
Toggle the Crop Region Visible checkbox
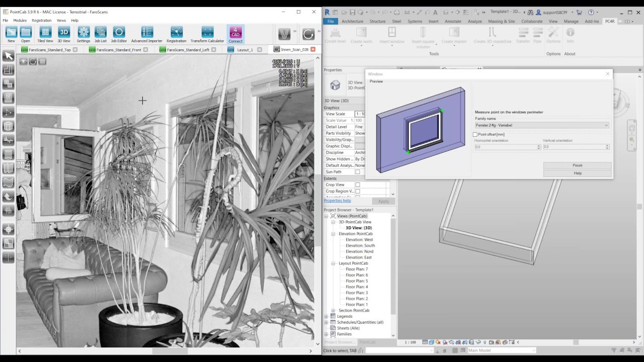(x=358, y=191)
